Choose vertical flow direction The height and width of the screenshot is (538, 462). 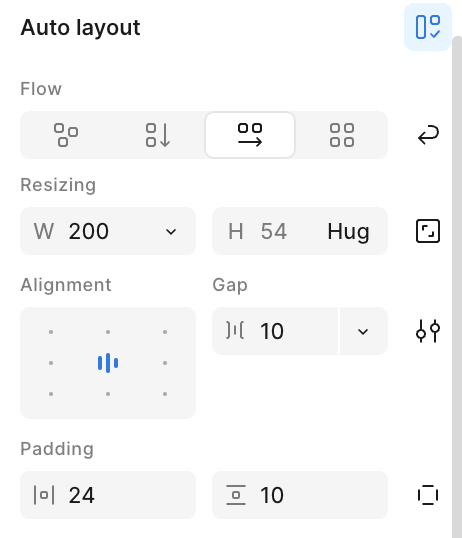click(158, 135)
